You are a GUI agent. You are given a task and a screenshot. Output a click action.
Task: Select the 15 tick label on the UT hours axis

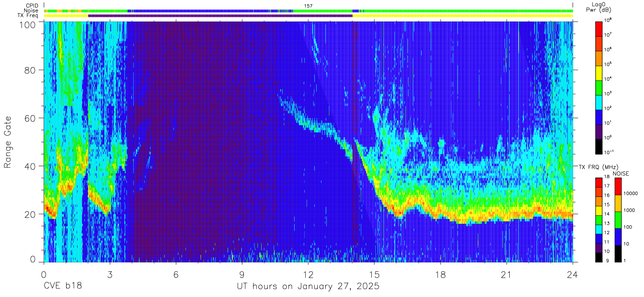374,274
